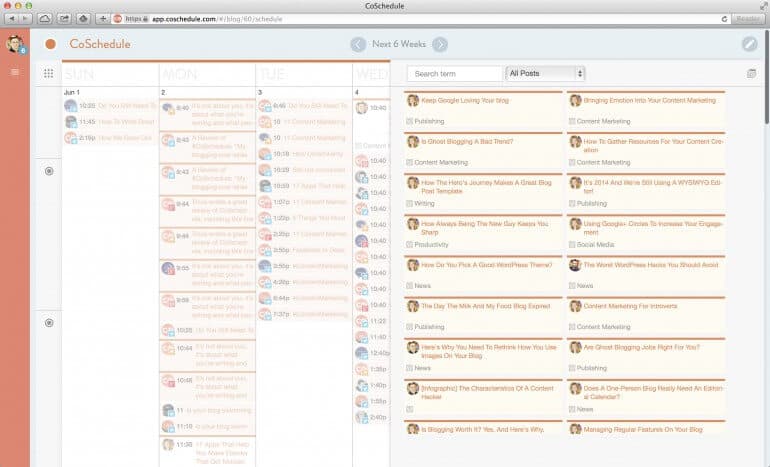Click the browser Forward arrow

point(25,19)
